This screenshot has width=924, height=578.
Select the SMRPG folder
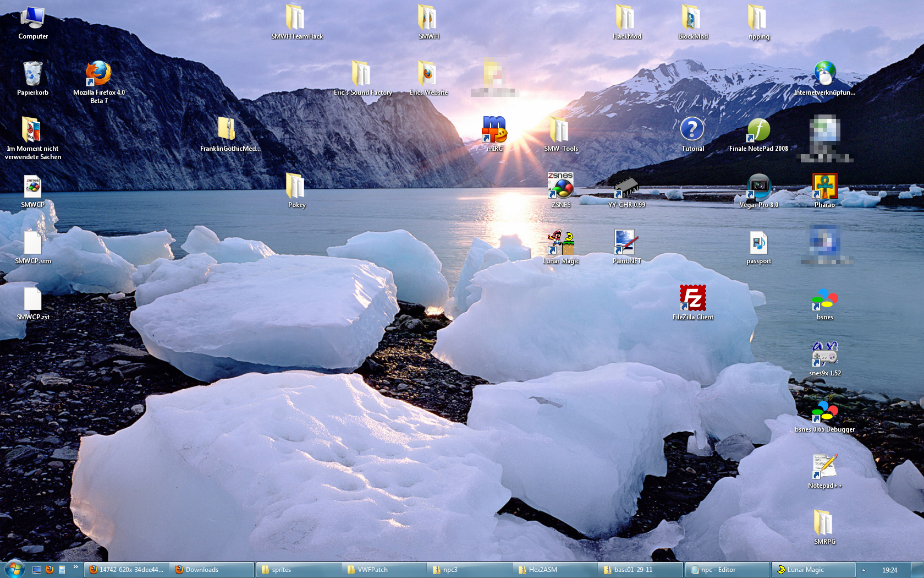[824, 528]
